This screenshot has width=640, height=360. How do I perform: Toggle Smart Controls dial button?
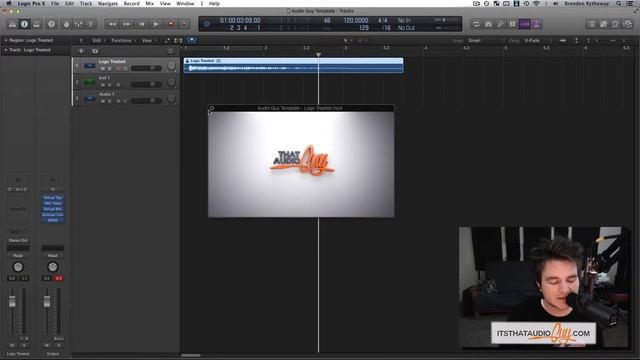66,24
